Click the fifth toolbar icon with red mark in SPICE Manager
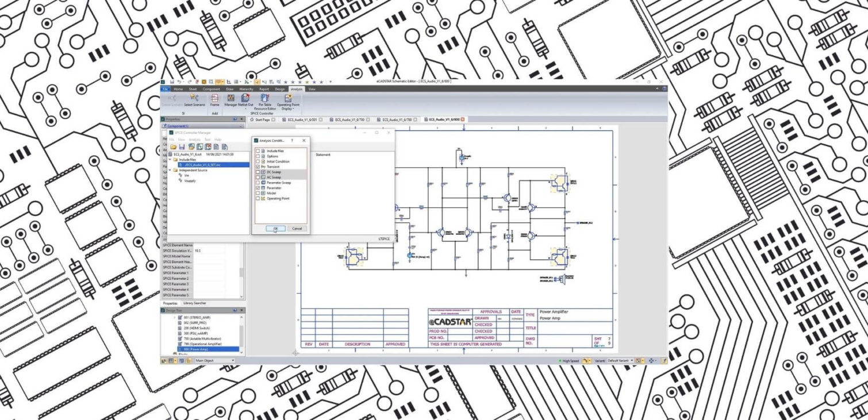The image size is (868, 420). [208, 147]
